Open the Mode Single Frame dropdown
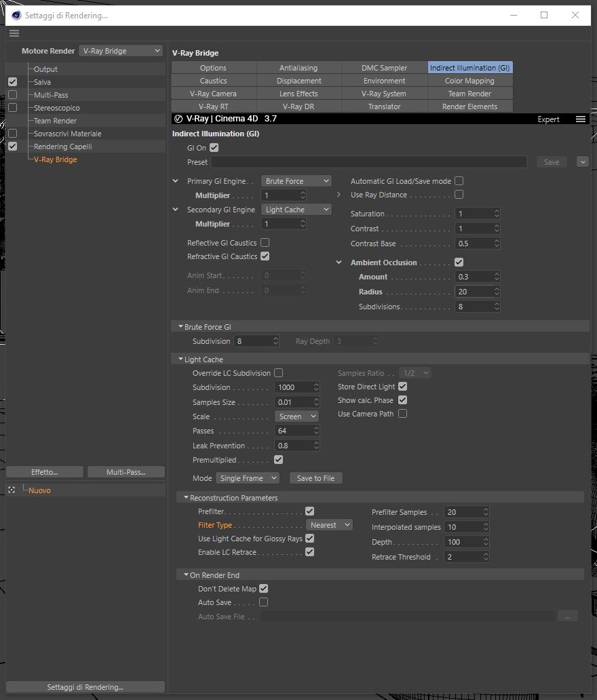This screenshot has width=597, height=700. [x=248, y=478]
